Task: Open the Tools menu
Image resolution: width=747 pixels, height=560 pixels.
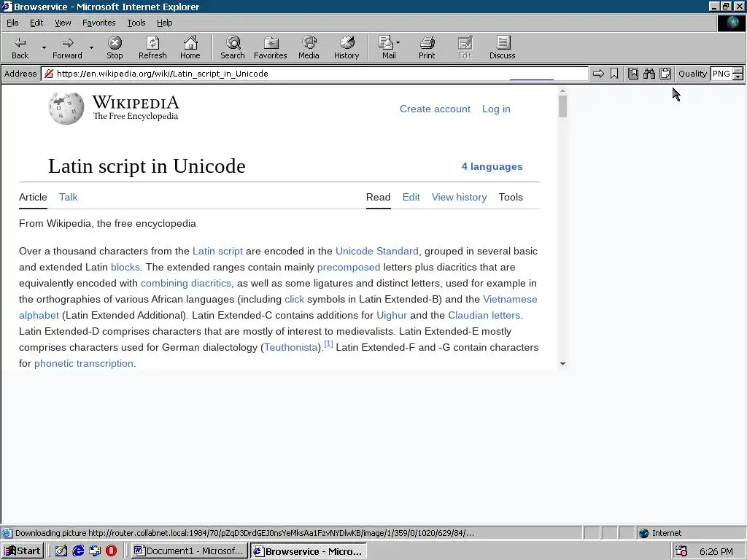Action: click(x=136, y=23)
